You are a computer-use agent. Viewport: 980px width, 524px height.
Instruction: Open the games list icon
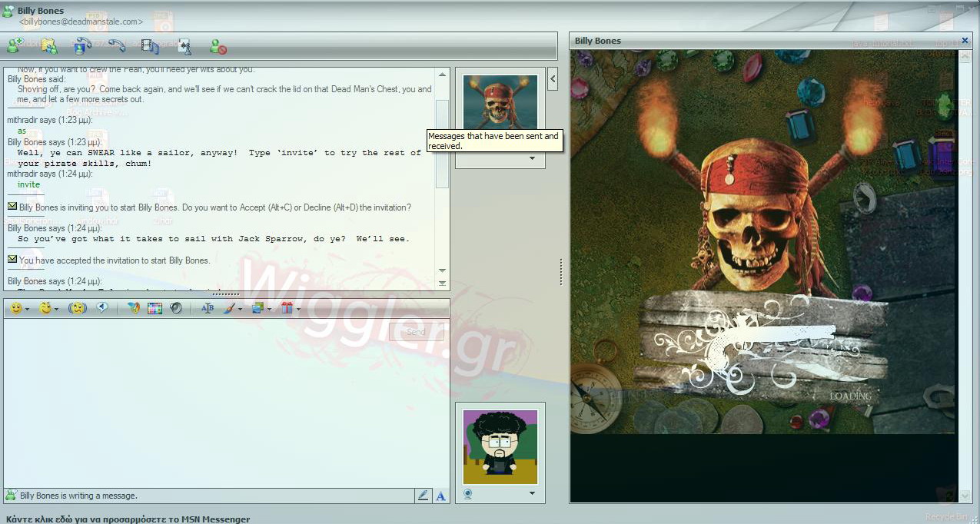[184, 46]
